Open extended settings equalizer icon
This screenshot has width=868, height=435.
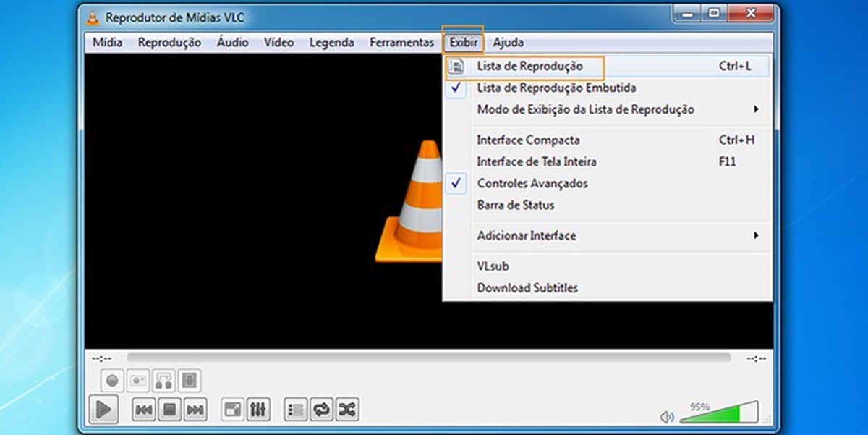click(258, 410)
